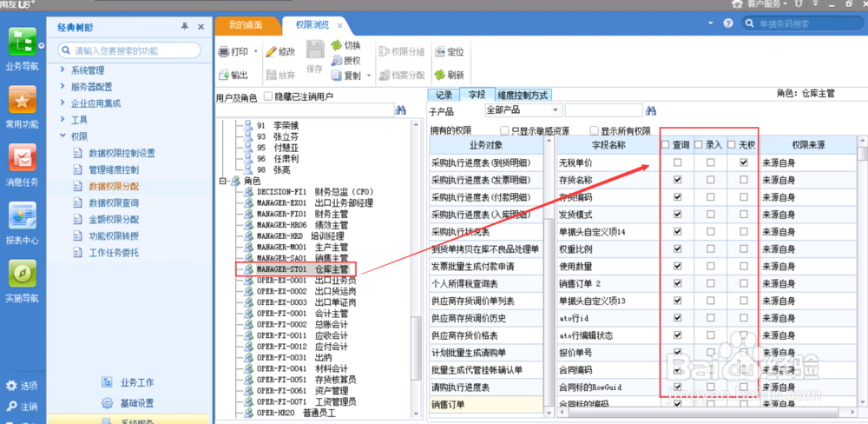Switch to the 字段 tab
Image resolution: width=868 pixels, height=424 pixels.
(477, 95)
